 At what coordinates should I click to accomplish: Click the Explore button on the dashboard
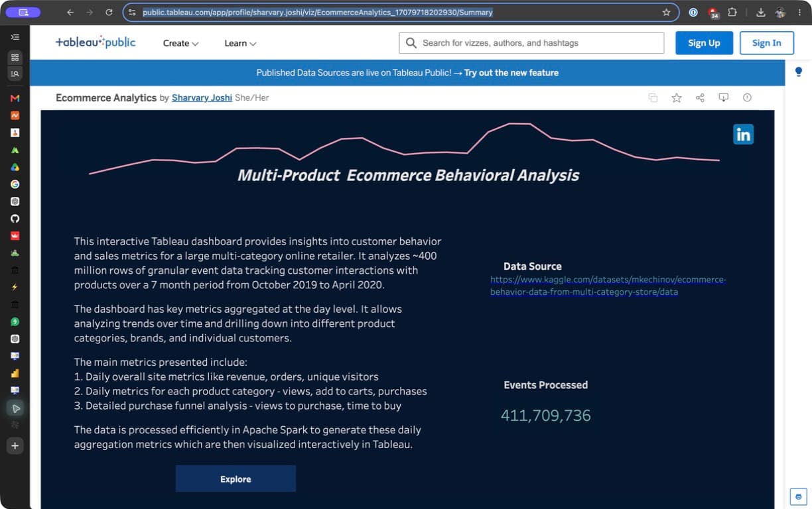coord(236,479)
